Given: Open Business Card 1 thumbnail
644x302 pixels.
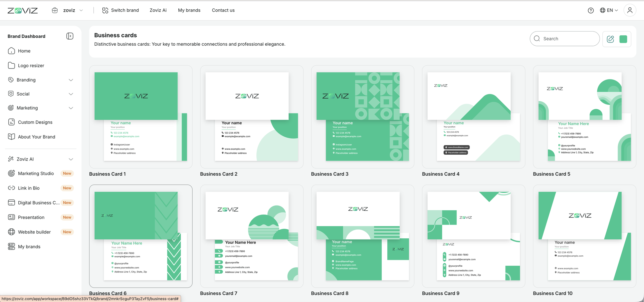Looking at the screenshot, I should pyautogui.click(x=141, y=117).
